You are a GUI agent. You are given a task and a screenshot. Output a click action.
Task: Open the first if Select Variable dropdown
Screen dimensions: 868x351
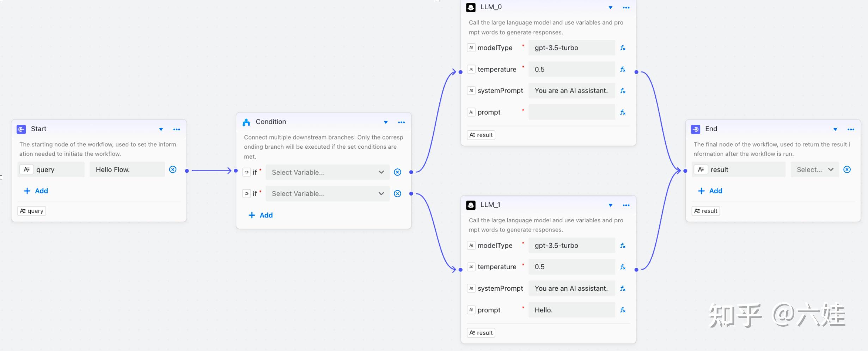point(327,172)
